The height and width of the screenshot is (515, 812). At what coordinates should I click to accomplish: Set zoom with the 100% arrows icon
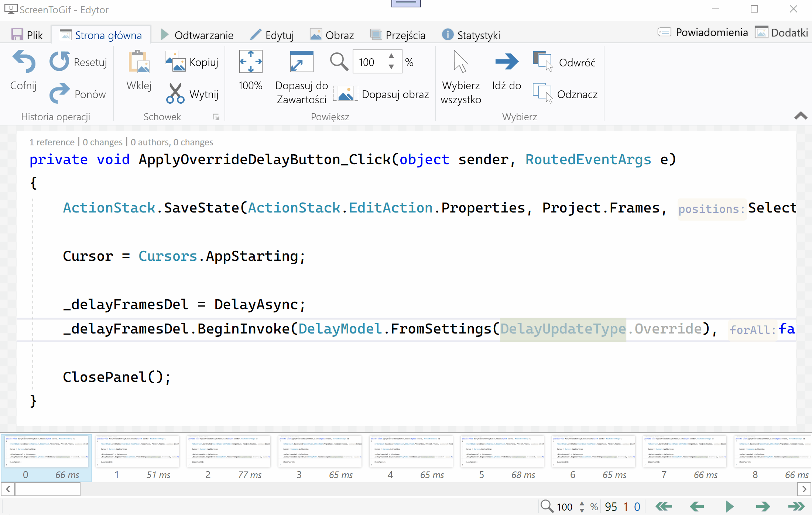[x=250, y=62]
